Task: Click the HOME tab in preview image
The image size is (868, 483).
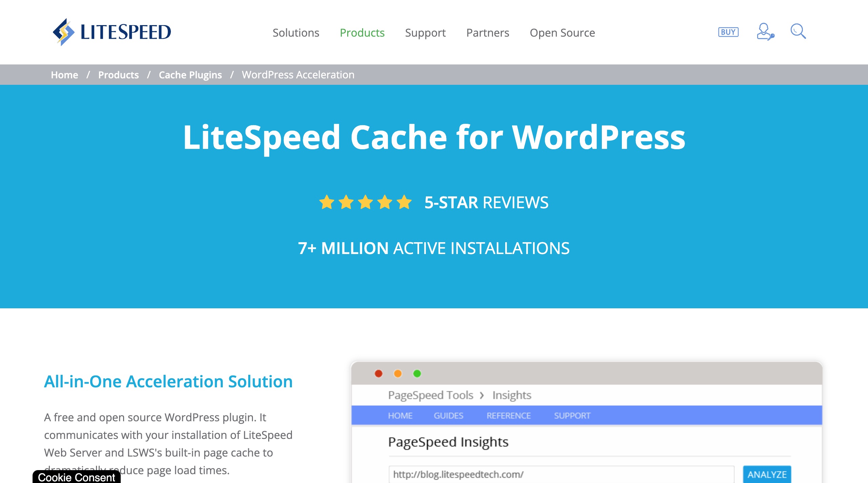Action: click(x=400, y=416)
